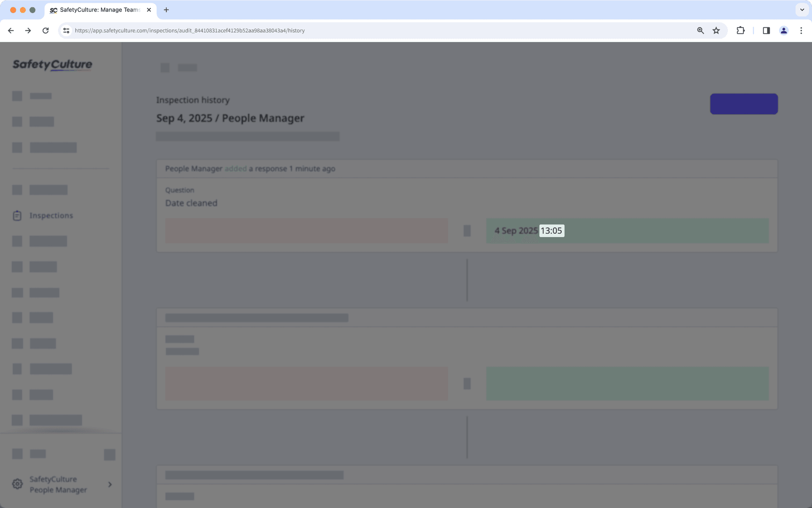Image resolution: width=812 pixels, height=508 pixels.
Task: Open the browser side panel icon
Action: 766,30
